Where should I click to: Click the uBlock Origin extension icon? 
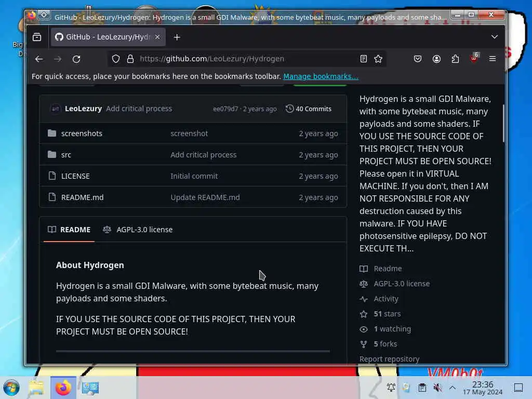tap(474, 58)
